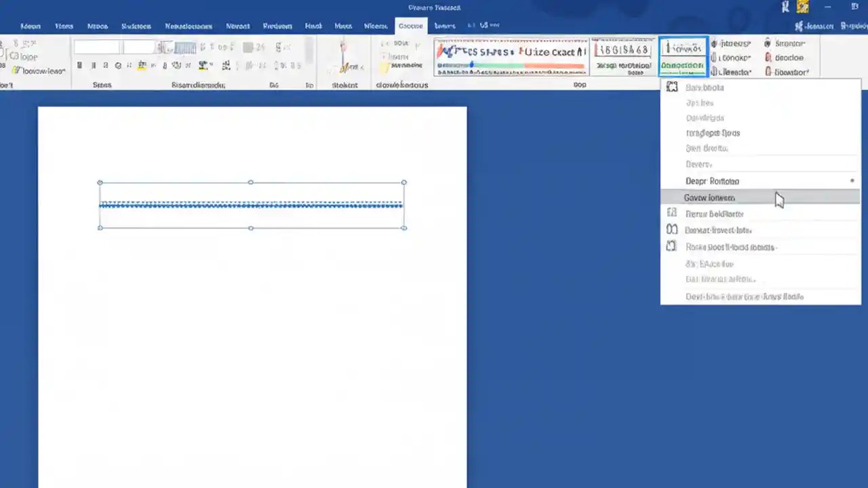Viewport: 868px width, 488px height.
Task: Expand the font color dropdown arrow
Action: pos(211,66)
